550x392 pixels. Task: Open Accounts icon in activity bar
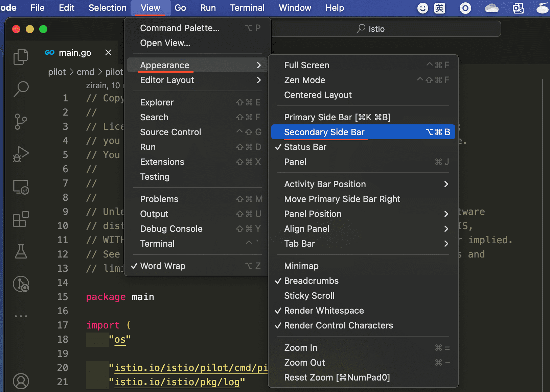(21, 381)
